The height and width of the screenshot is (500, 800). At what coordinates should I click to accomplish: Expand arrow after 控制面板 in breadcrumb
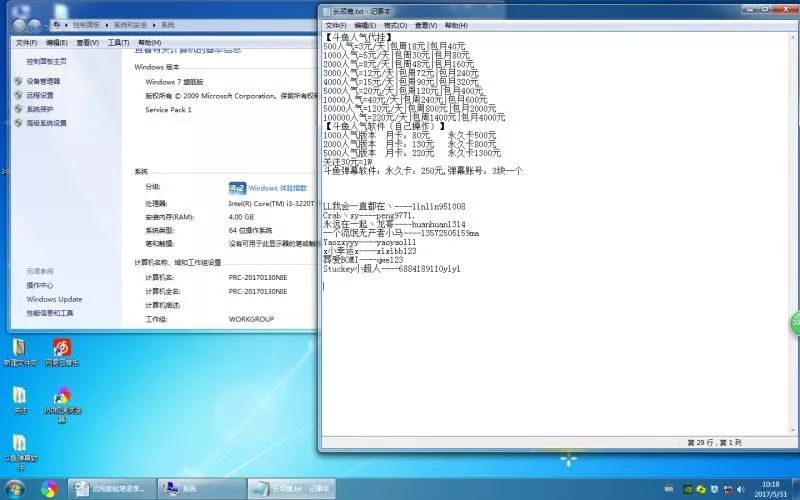pos(107,24)
